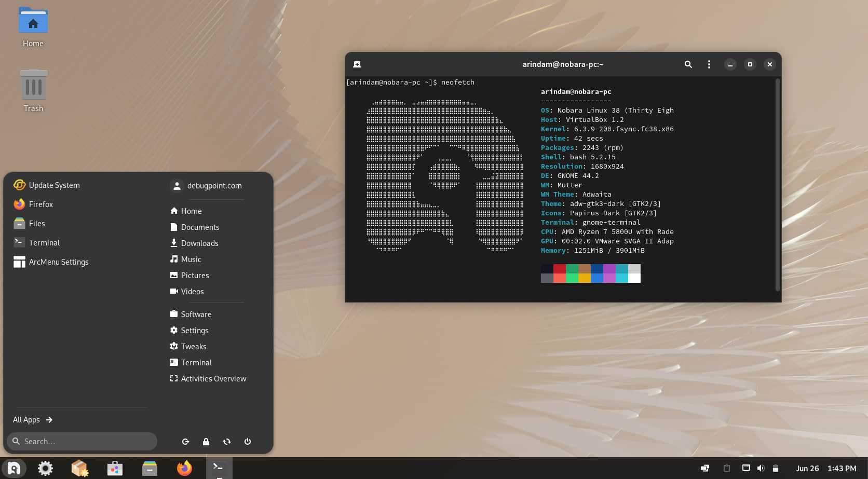Lock the screen using the padlock icon

click(x=206, y=442)
